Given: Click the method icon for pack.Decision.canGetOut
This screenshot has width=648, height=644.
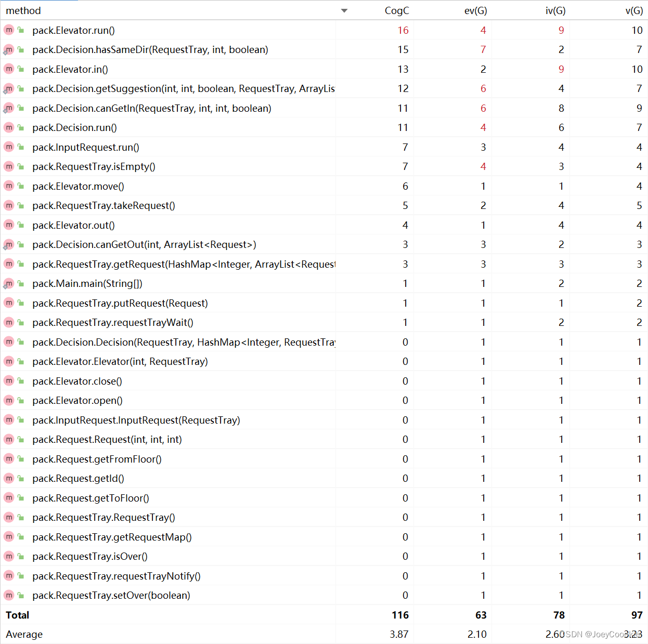Looking at the screenshot, I should [x=9, y=245].
